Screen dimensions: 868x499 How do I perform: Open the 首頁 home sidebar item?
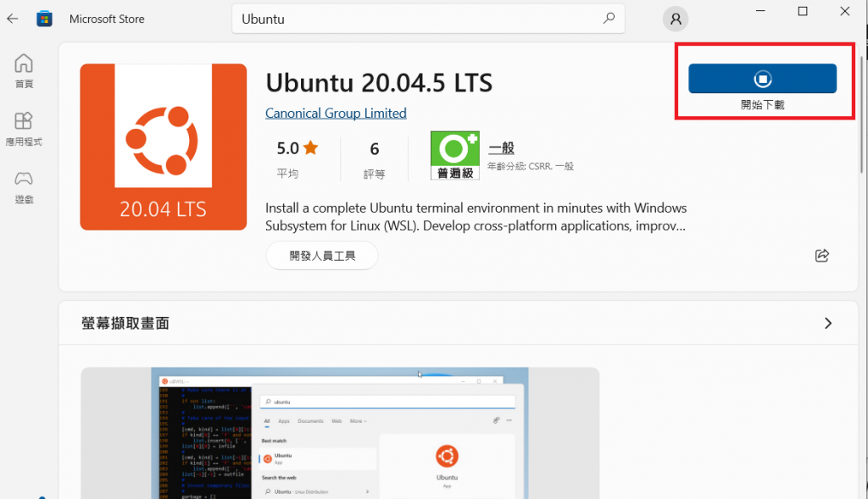pyautogui.click(x=24, y=71)
